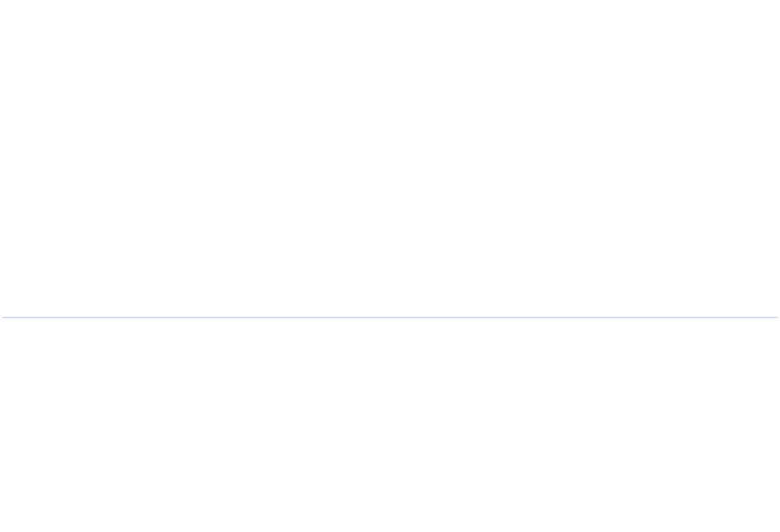Click the thin blue horizontal divider line
The height and width of the screenshot is (532, 780).
[x=390, y=317]
